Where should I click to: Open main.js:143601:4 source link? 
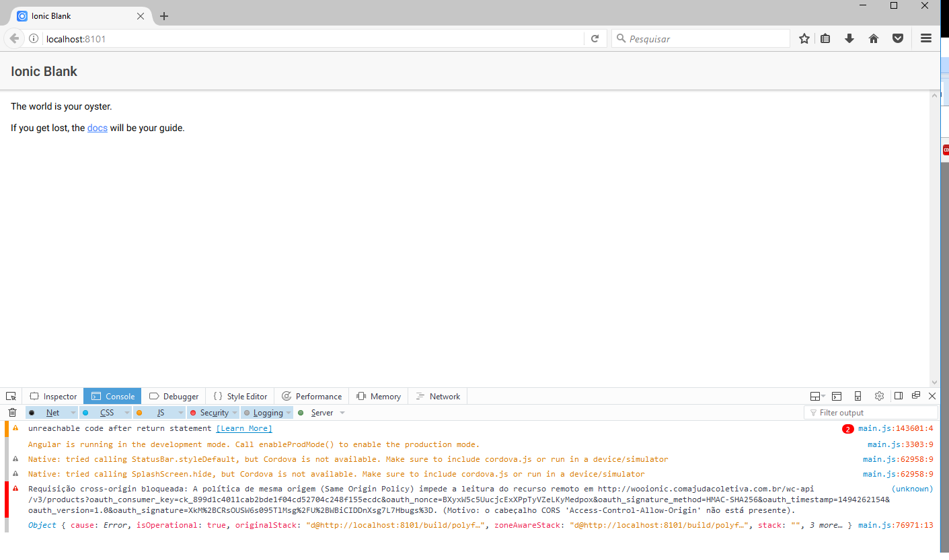coord(895,428)
